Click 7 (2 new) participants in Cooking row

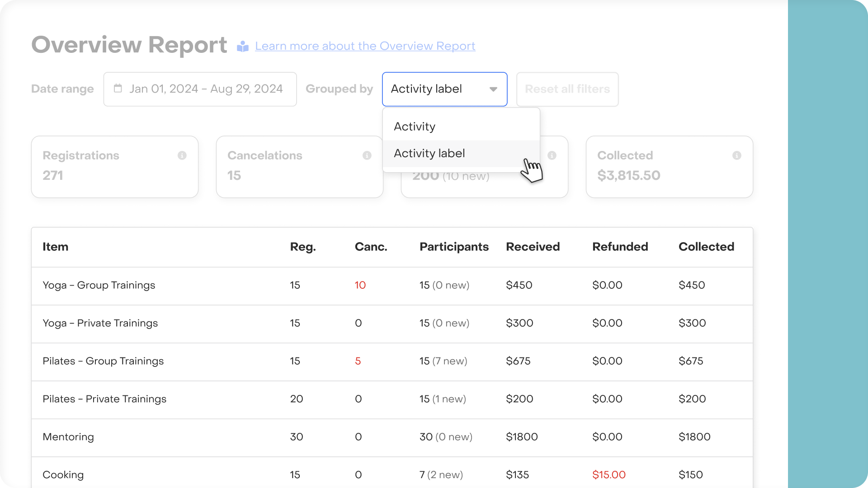tap(441, 475)
